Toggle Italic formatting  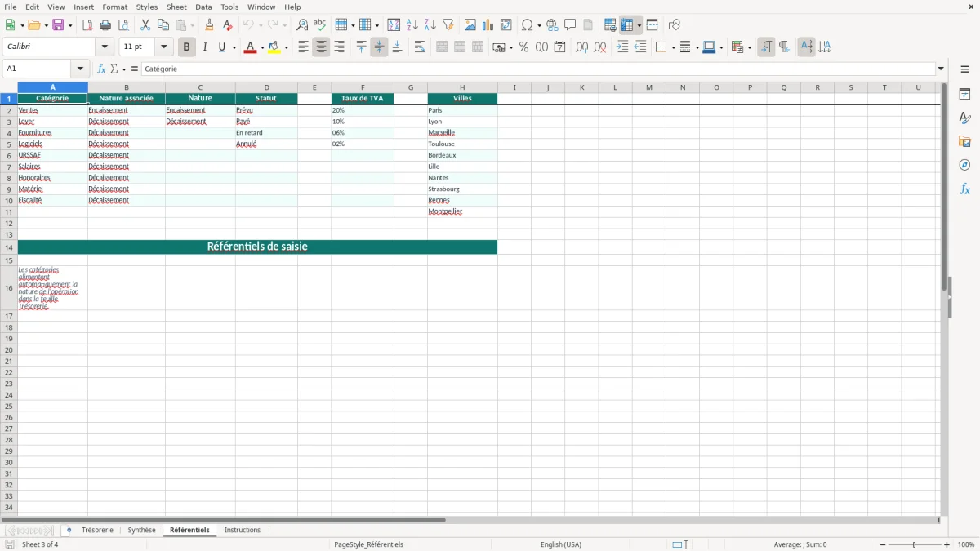click(204, 47)
